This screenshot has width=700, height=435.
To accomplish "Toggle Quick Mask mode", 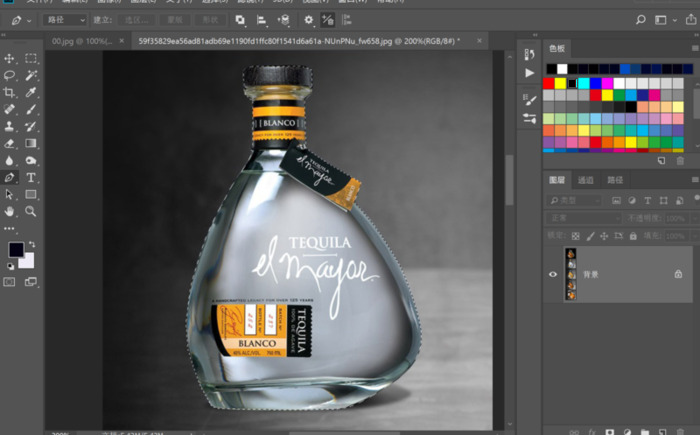I will pos(10,282).
